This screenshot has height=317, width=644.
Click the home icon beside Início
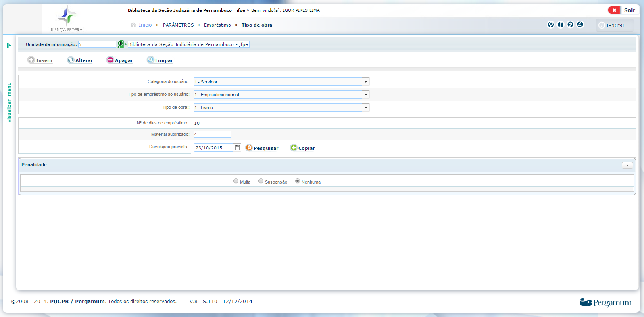point(133,25)
